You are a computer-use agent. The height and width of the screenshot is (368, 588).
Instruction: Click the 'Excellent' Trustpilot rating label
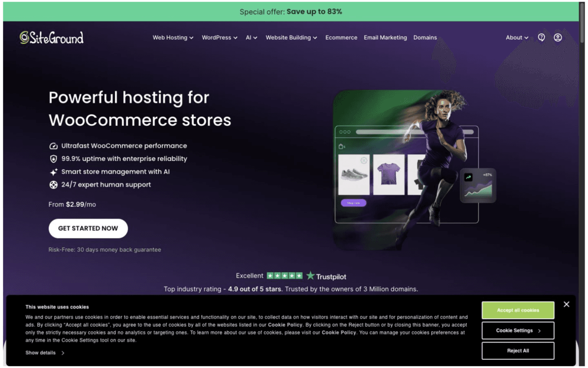tap(249, 276)
